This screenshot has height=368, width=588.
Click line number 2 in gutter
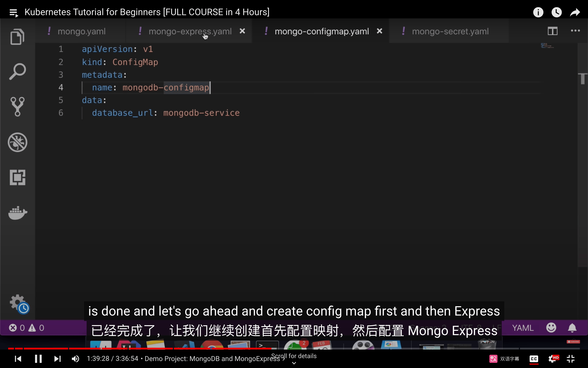point(61,62)
